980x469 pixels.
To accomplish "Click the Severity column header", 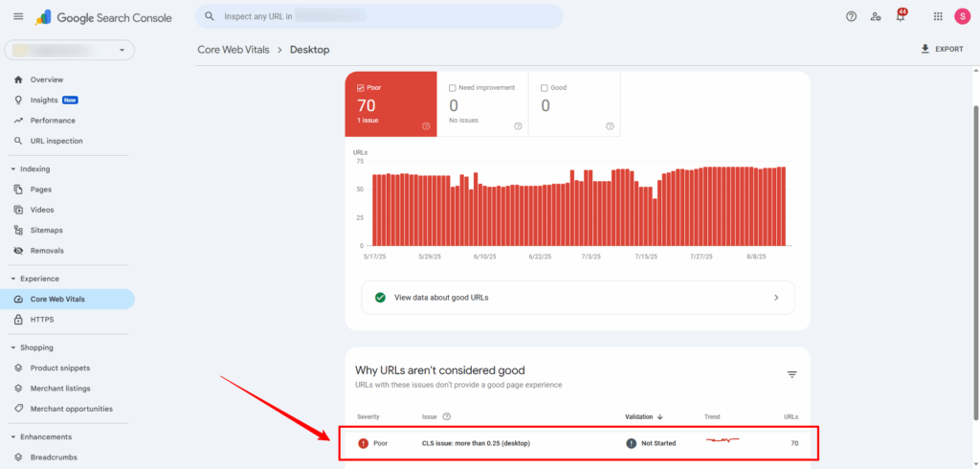I will tap(368, 417).
